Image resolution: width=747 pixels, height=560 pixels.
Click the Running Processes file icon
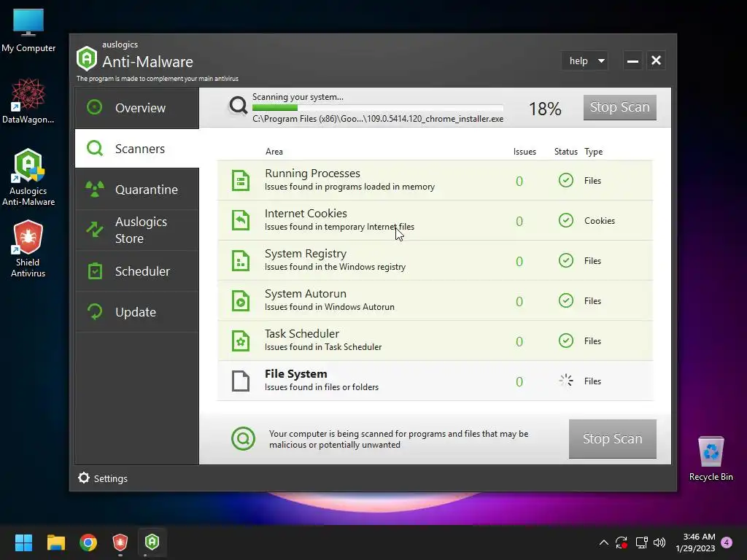pyautogui.click(x=241, y=181)
